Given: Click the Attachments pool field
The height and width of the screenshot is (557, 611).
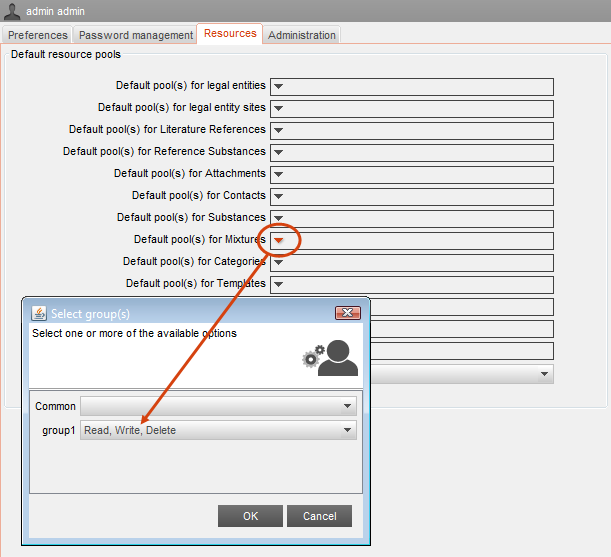Looking at the screenshot, I should pos(412,175).
